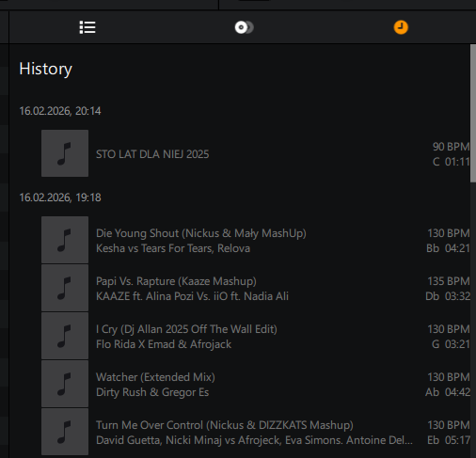Click the I Cry track music note icon

(x=65, y=336)
